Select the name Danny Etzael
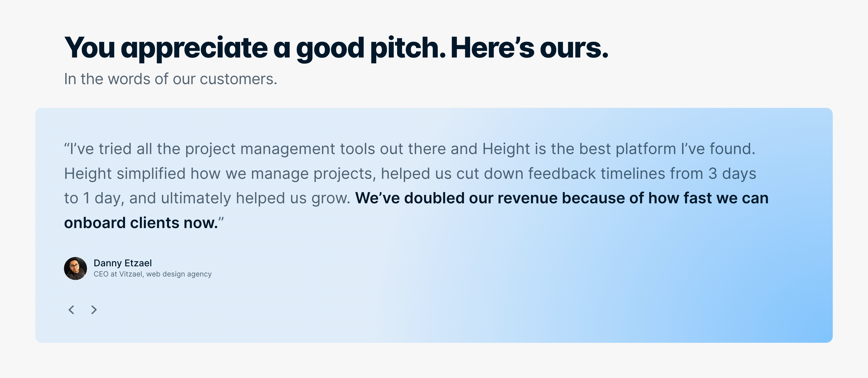The width and height of the screenshot is (868, 378). click(x=123, y=263)
